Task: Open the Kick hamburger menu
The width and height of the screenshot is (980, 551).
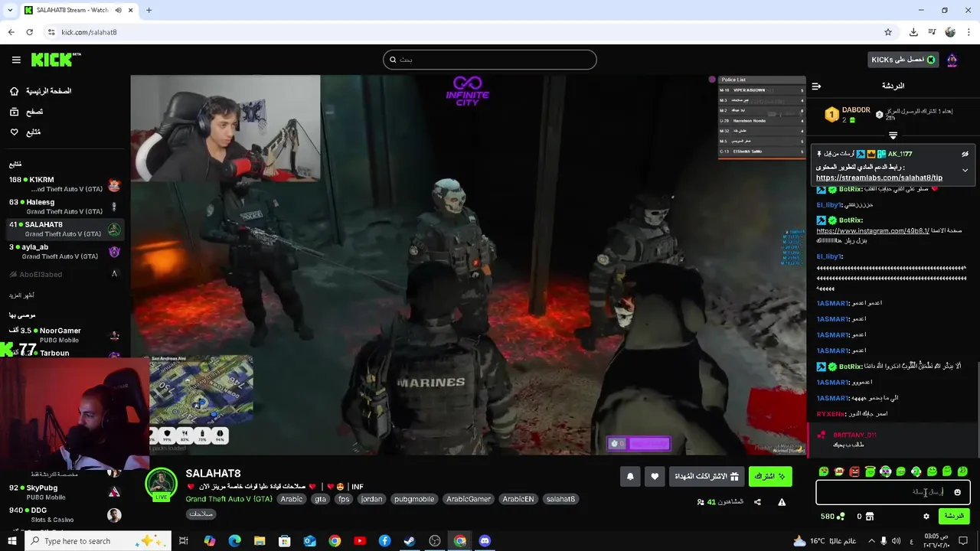Action: (x=16, y=60)
